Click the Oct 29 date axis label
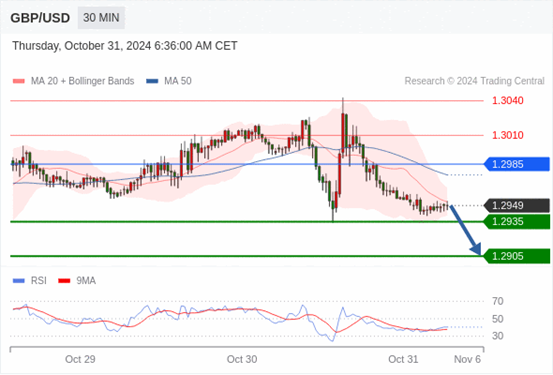This screenshot has width=553, height=375. pos(80,359)
